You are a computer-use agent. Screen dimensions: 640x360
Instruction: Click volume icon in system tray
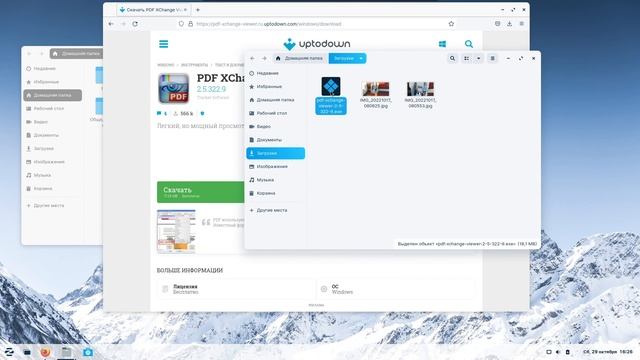[558, 352]
